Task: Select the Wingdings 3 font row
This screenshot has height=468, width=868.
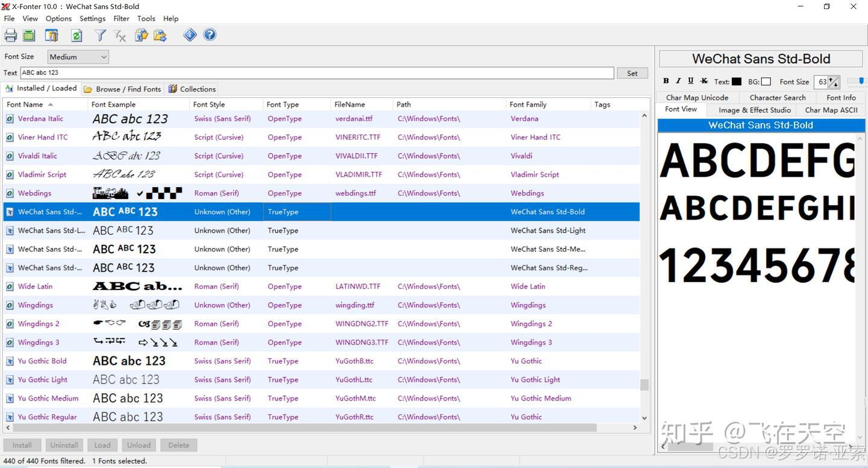Action: point(321,343)
